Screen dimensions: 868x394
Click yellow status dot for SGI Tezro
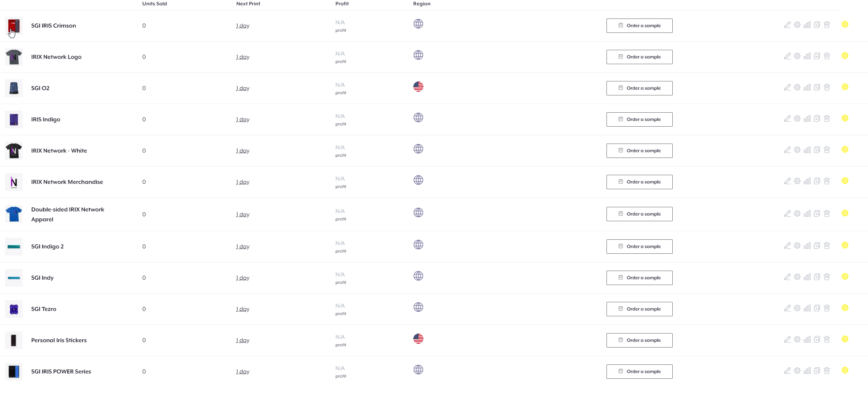click(x=845, y=308)
